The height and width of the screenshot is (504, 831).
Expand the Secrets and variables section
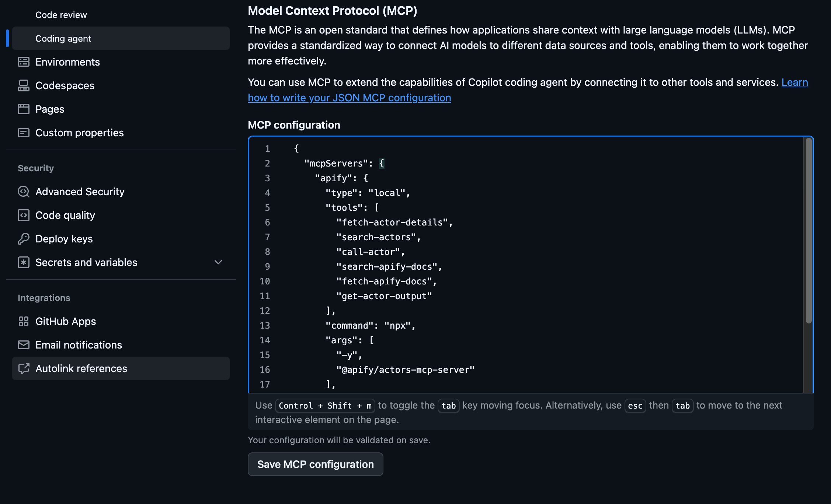(x=218, y=262)
